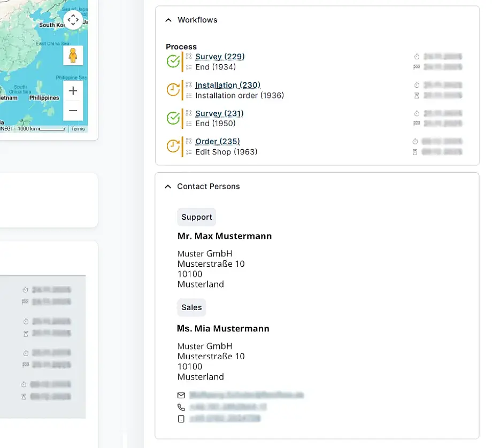The image size is (492, 448).
Task: Click the email envelope icon under Sales contact
Action: 181,395
